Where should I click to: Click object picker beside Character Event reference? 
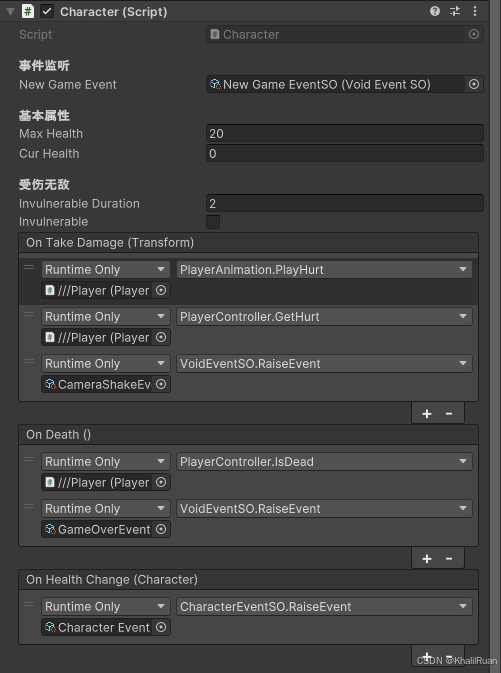[161, 627]
